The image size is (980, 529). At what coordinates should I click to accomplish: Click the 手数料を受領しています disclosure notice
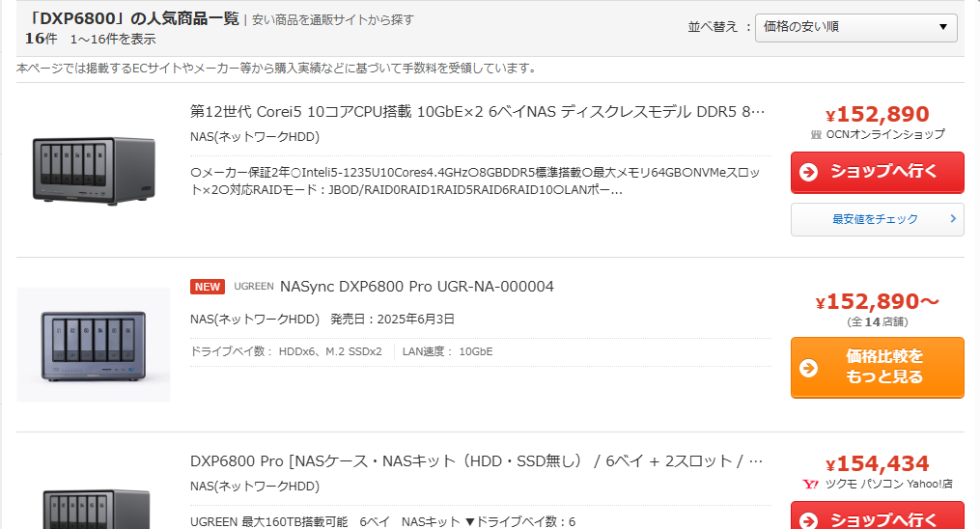[x=275, y=69]
